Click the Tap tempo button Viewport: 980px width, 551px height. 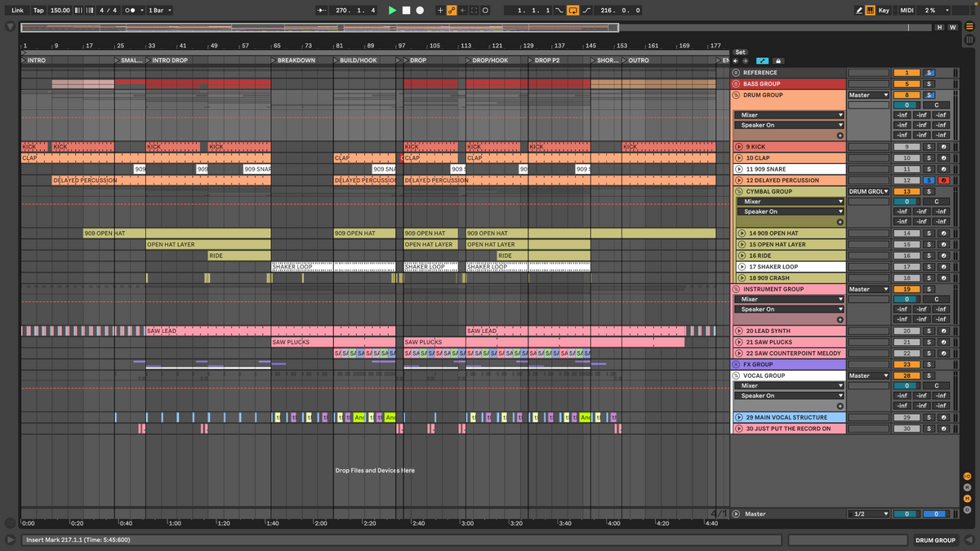[38, 11]
